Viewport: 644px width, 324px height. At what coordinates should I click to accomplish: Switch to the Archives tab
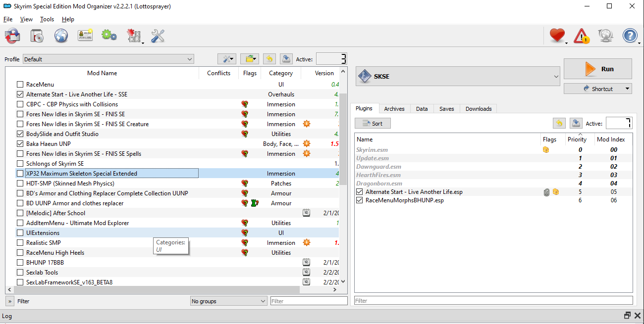coord(394,109)
